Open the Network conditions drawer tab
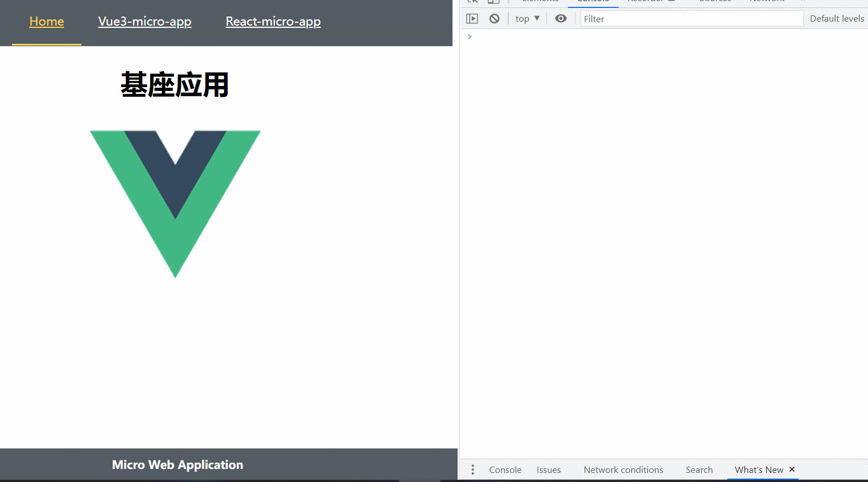Viewport: 868px width, 482px height. tap(623, 469)
